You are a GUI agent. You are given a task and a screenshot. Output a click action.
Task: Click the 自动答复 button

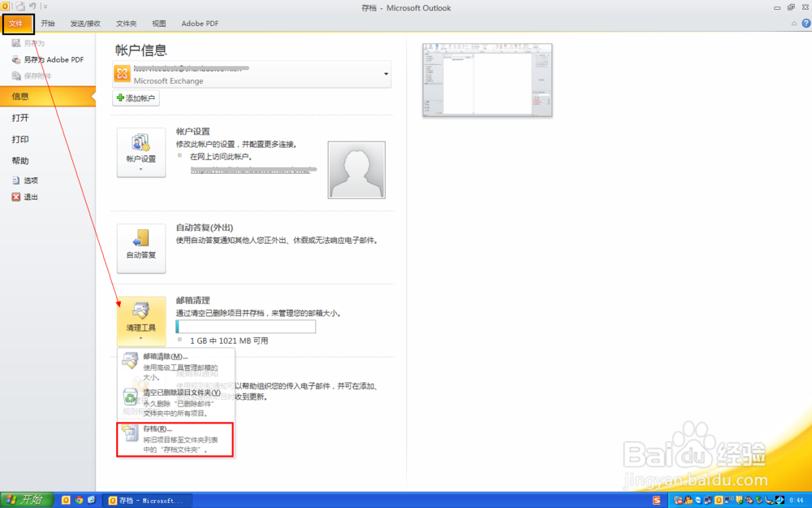tap(140, 249)
